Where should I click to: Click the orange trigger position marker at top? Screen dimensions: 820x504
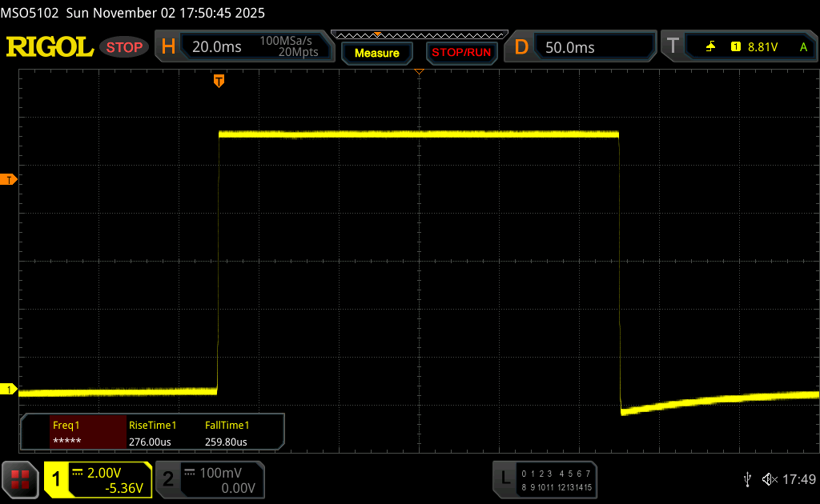[219, 81]
